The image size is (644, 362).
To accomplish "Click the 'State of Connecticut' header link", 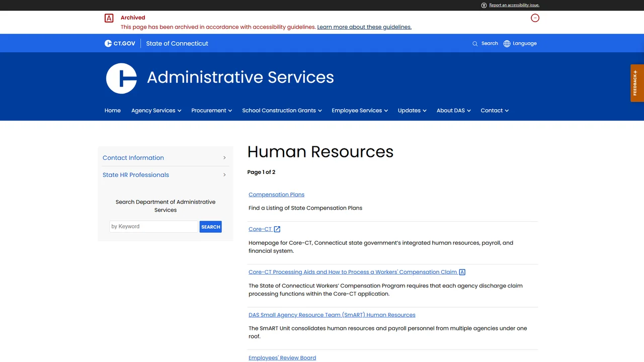I will (x=177, y=44).
